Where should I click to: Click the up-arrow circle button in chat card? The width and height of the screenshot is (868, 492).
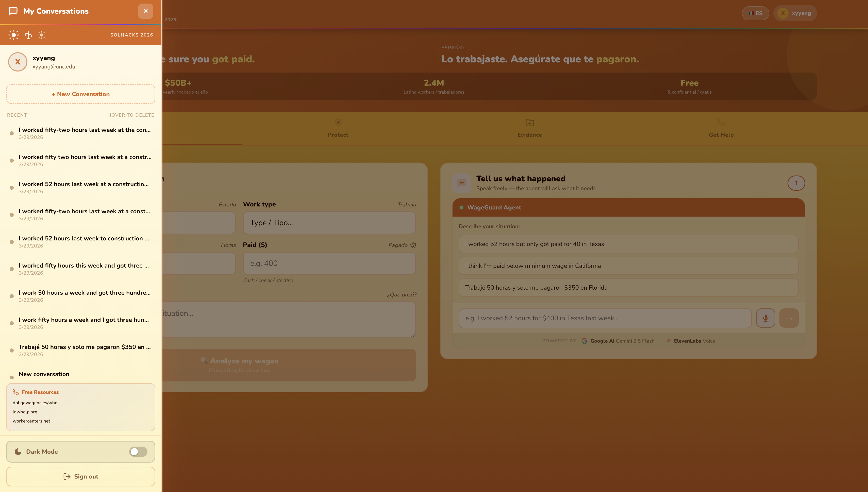coord(796,183)
